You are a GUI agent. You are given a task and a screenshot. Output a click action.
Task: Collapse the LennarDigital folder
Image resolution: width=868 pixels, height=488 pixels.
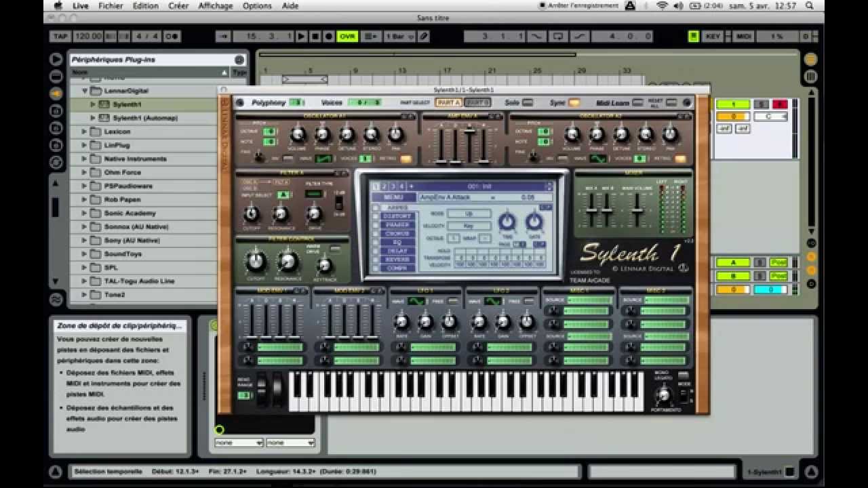coord(85,90)
